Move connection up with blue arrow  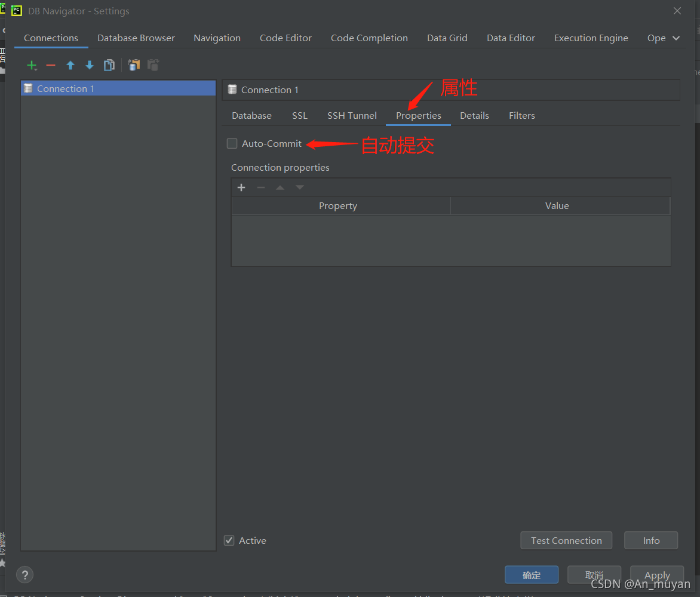[x=70, y=66]
